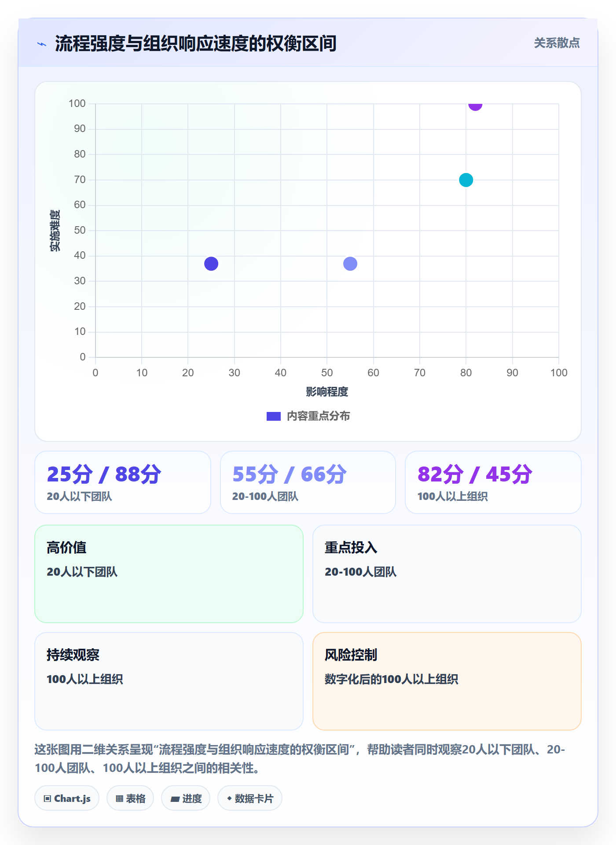The height and width of the screenshot is (845, 616).
Task: Click the lightning bolt icon beside the title
Action: 42,44
